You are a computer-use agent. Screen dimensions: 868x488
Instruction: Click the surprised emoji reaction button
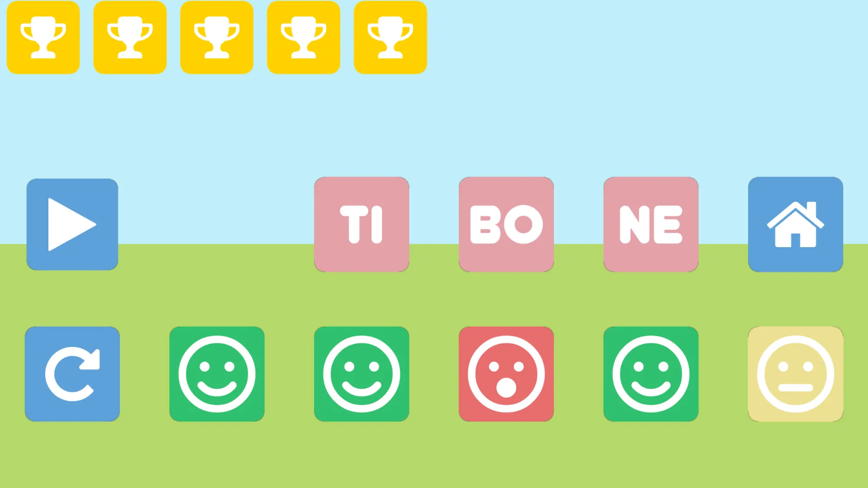(506, 374)
